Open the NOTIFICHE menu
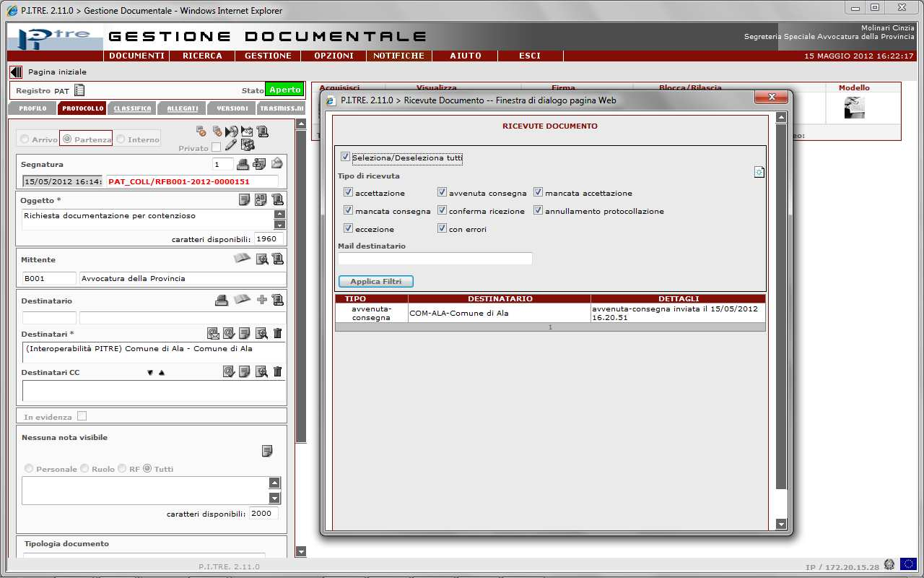 [399, 56]
